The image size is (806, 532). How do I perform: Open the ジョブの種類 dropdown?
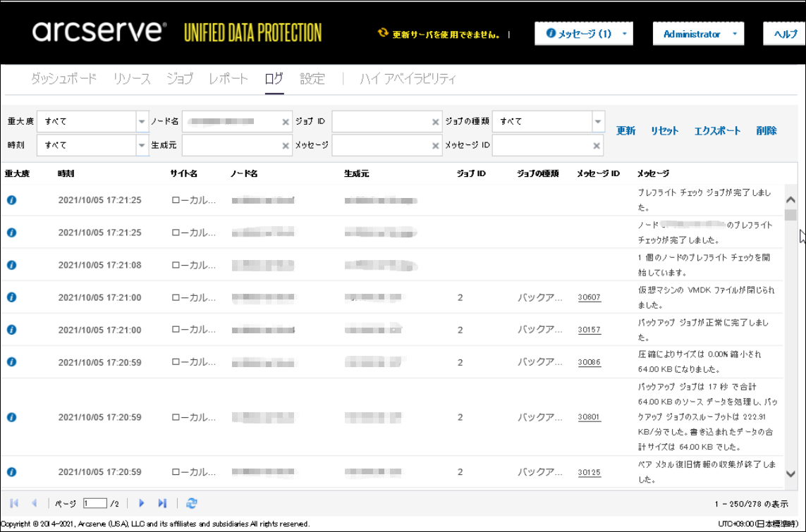[599, 122]
